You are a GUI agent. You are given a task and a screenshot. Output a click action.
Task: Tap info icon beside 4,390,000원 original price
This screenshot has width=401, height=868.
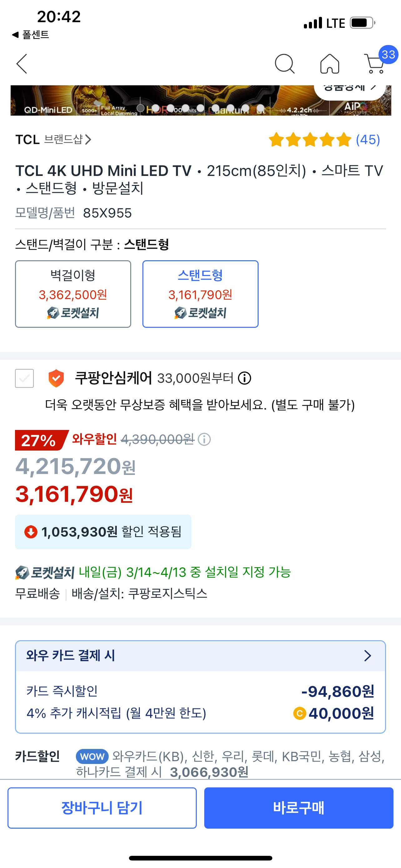coord(204,439)
